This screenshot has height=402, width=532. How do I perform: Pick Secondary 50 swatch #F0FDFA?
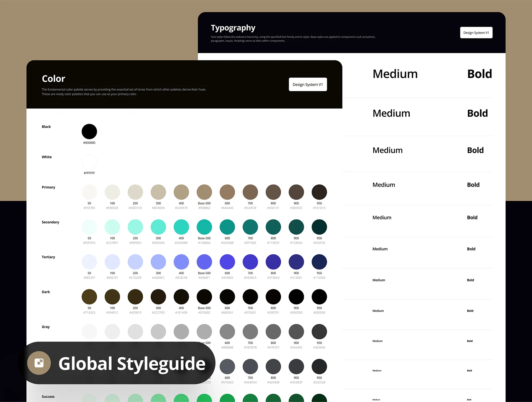(89, 227)
